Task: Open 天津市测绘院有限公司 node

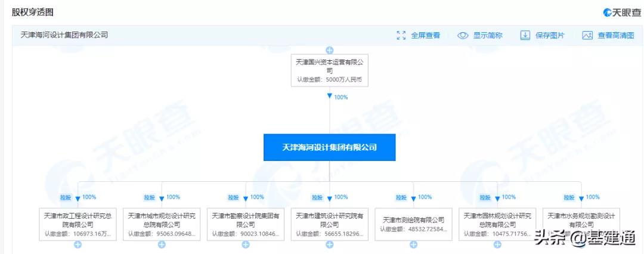Action: (413, 224)
